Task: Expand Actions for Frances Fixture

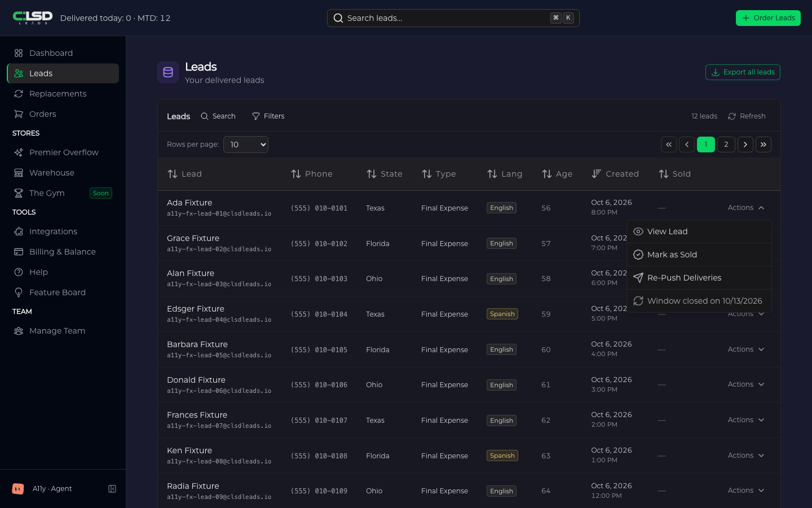Action: click(x=746, y=420)
